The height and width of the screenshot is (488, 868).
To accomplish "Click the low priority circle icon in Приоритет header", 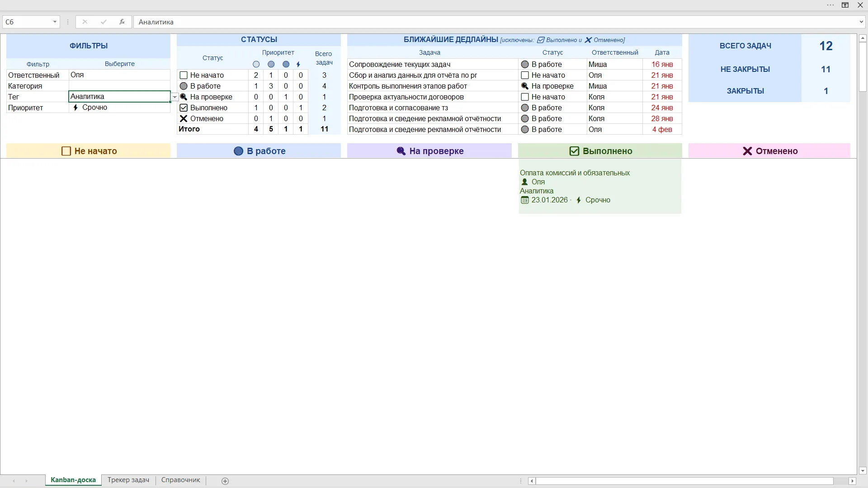I will pos(256,64).
